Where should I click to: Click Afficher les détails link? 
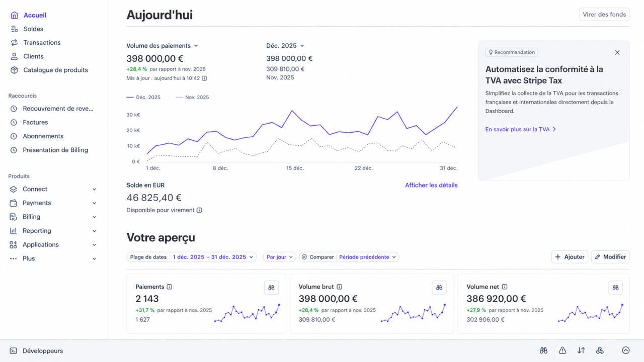(431, 185)
